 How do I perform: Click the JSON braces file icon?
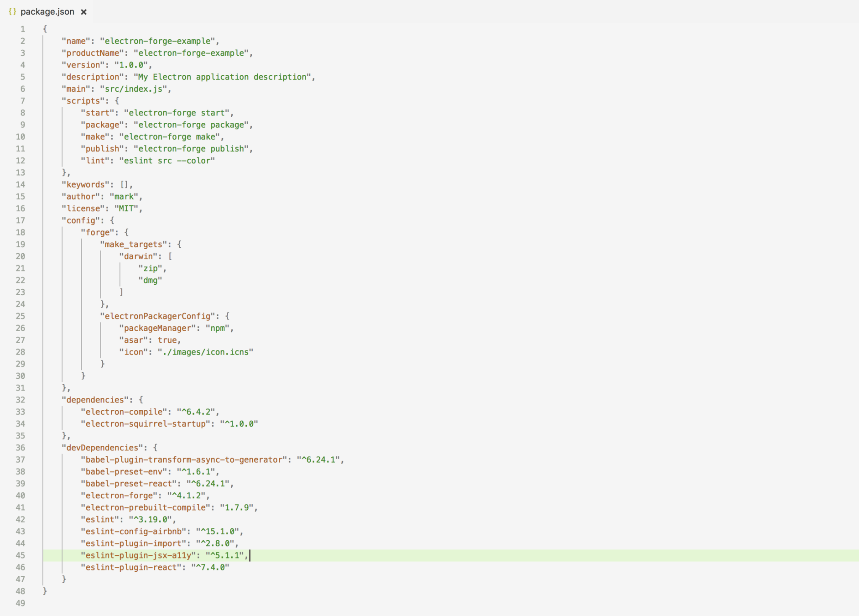(12, 12)
